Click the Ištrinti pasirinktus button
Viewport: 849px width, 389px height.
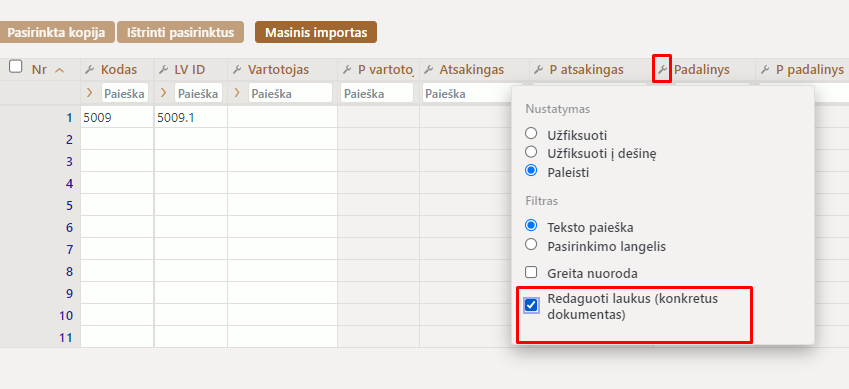point(180,32)
